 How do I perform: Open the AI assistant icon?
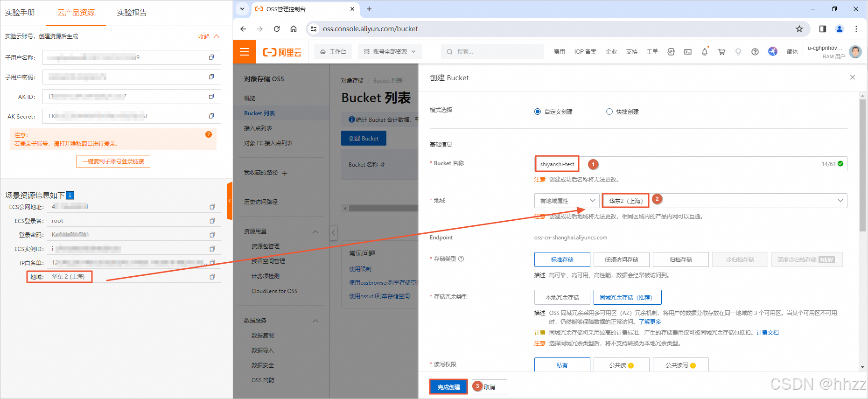(x=773, y=51)
